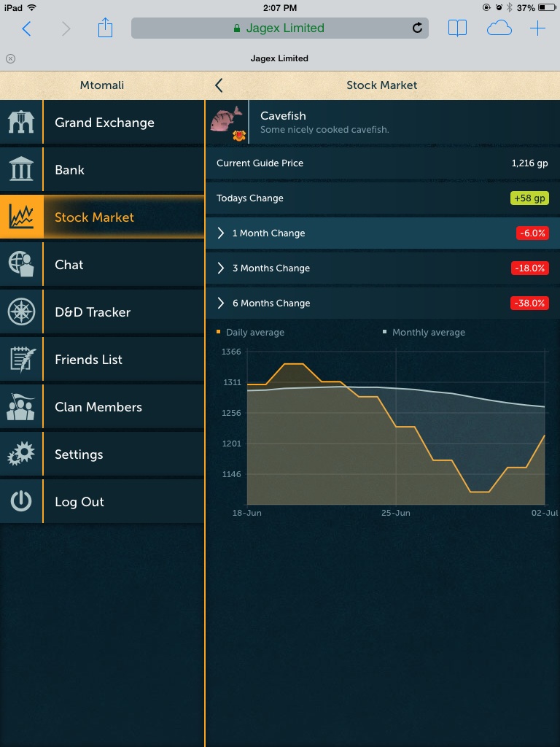Tap the Safari share icon
Screen dimensions: 560x747
click(106, 28)
